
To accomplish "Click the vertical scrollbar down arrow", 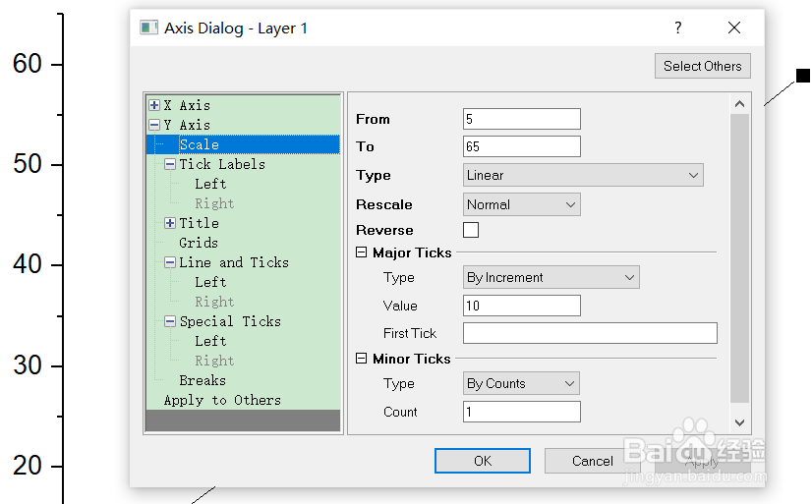I will pyautogui.click(x=740, y=422).
